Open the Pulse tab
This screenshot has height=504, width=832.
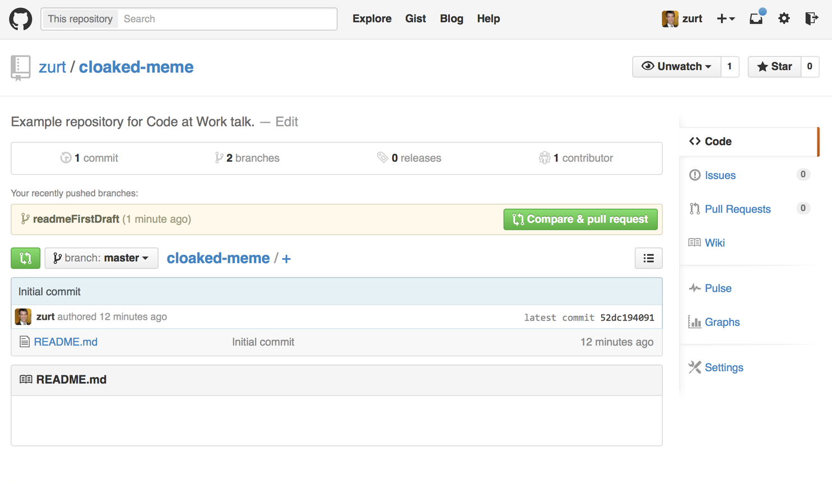pos(718,288)
